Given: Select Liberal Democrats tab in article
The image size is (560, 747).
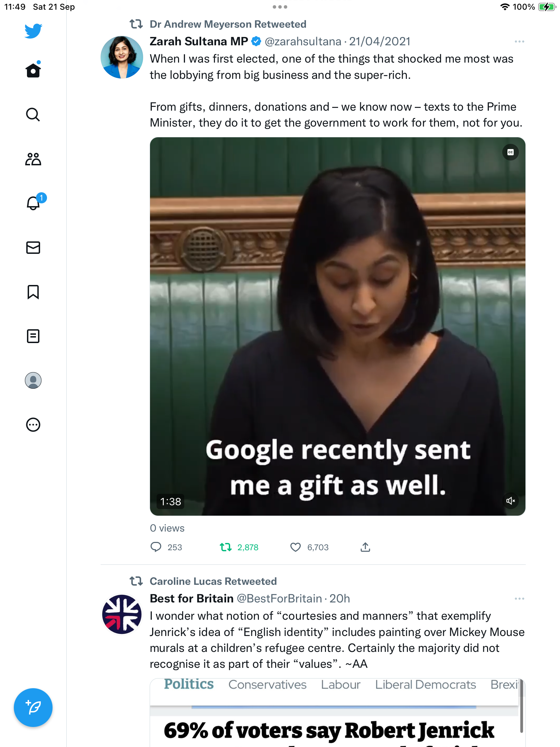Looking at the screenshot, I should [426, 684].
